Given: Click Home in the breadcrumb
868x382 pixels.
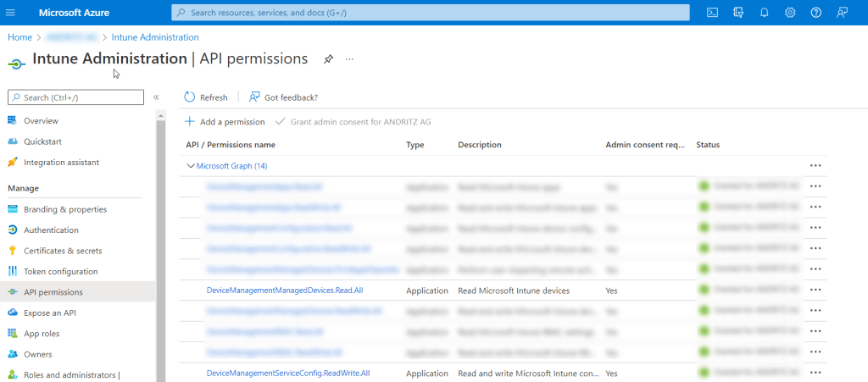Looking at the screenshot, I should pos(19,37).
